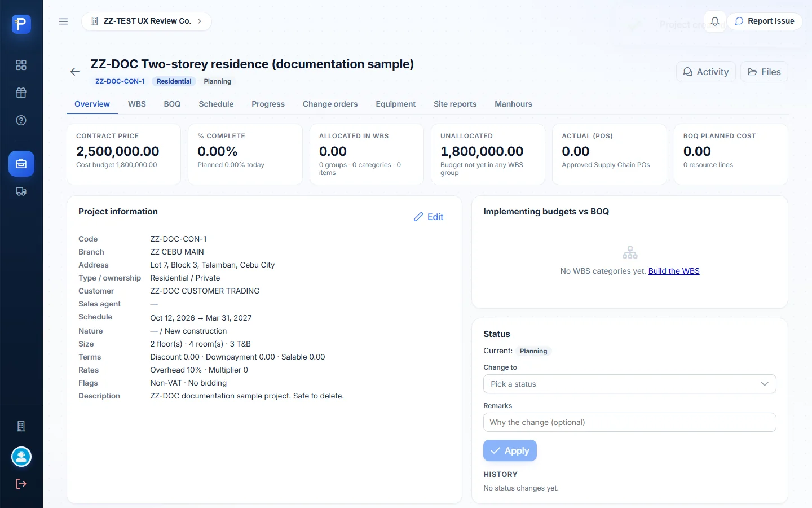Click the Residential badge under title
This screenshot has width=812, height=508.
[x=174, y=81]
